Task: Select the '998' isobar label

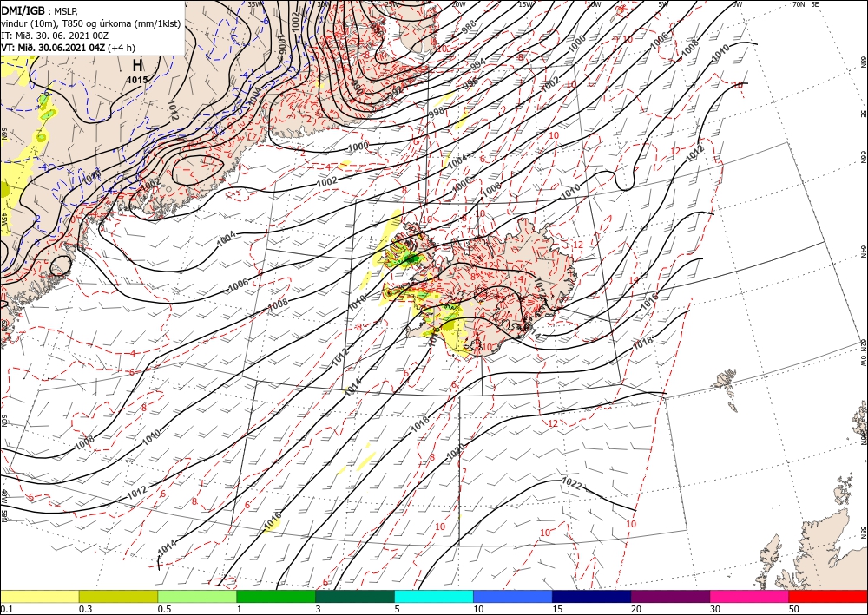Action: 437,112
